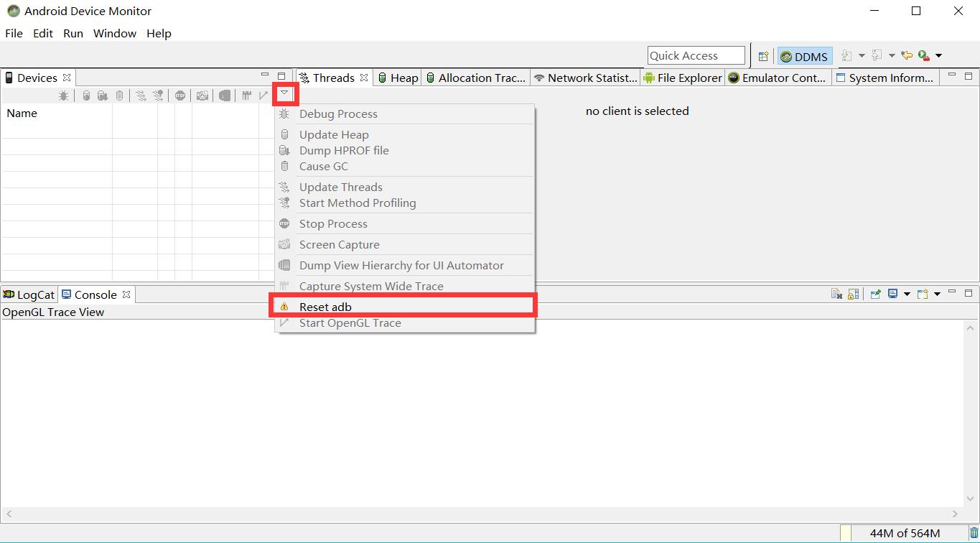Screen dimensions: 980x543
Task: Click the Update Heap icon in Devices toolbar
Action: (86, 96)
